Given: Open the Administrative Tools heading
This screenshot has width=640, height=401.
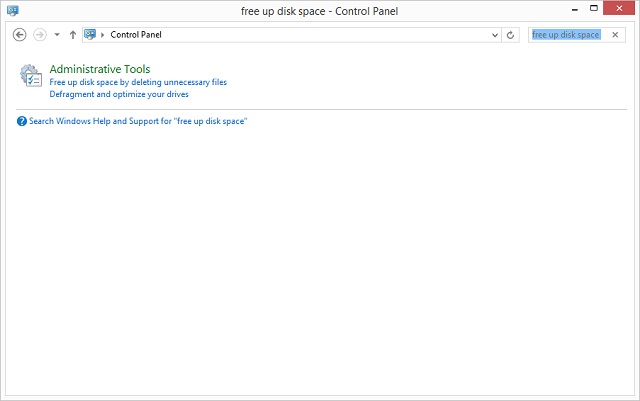Looking at the screenshot, I should 100,69.
